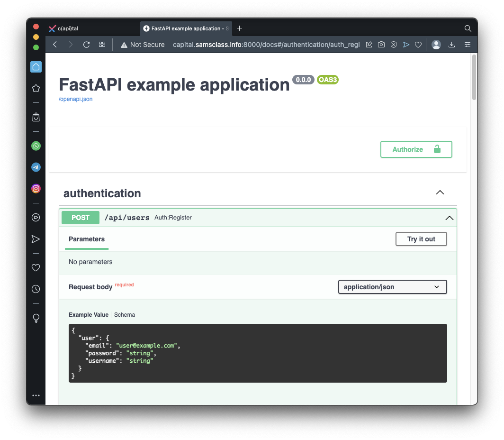Viewport: 504px width, 440px height.
Task: Click the page vertical scrollbar thumb
Action: pos(474,77)
